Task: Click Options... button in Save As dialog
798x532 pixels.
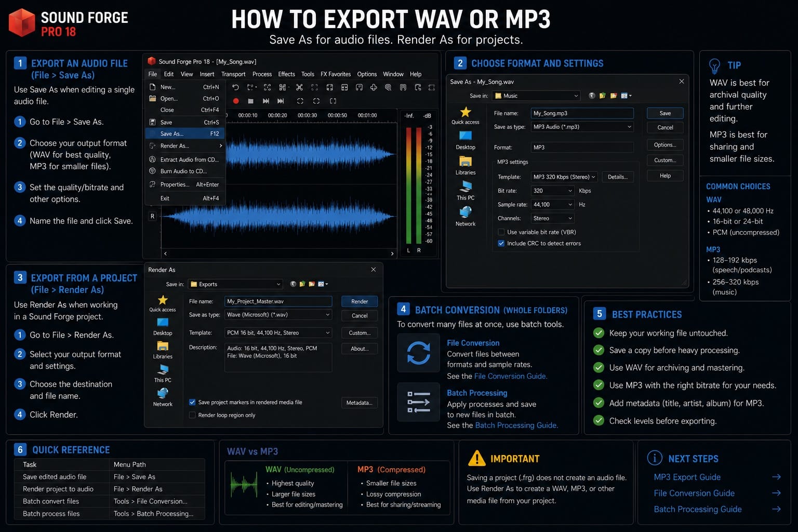Action: tap(665, 145)
